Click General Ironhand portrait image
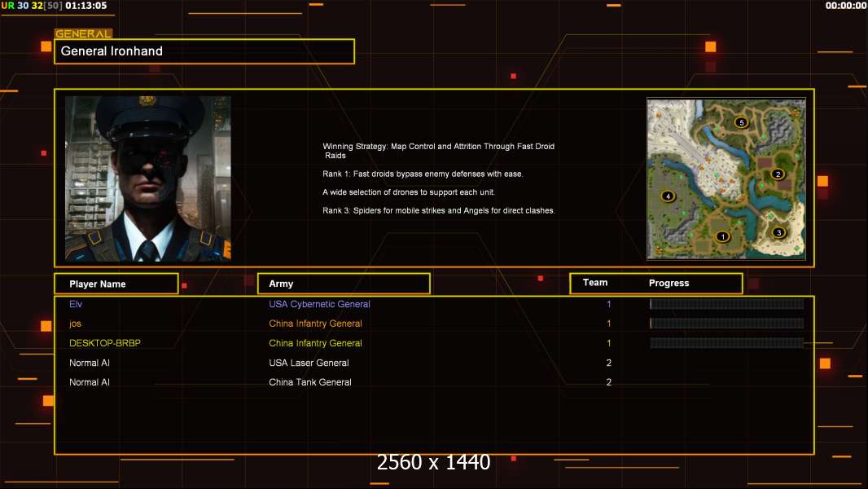 pos(148,178)
